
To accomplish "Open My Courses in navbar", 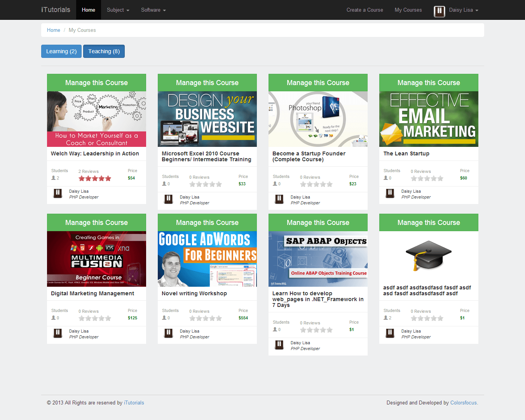I will coord(408,10).
